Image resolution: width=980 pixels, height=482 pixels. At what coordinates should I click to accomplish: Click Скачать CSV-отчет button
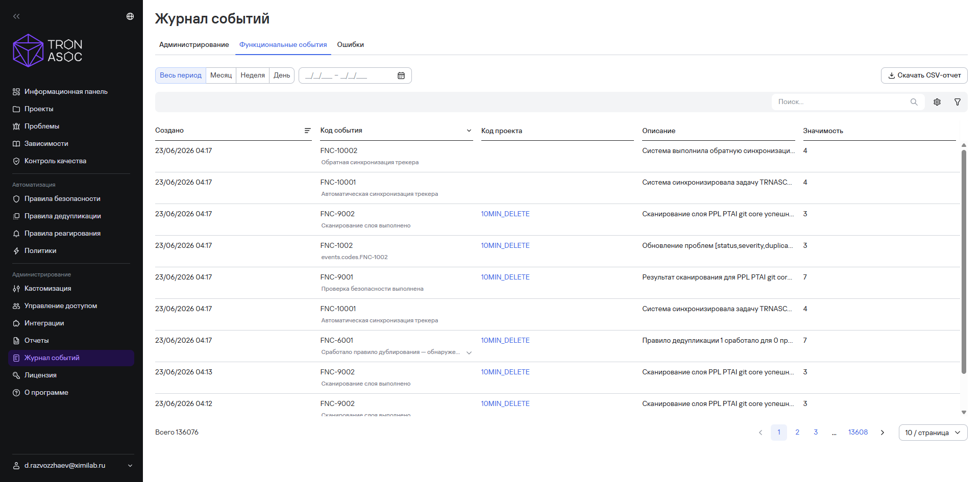(x=924, y=75)
